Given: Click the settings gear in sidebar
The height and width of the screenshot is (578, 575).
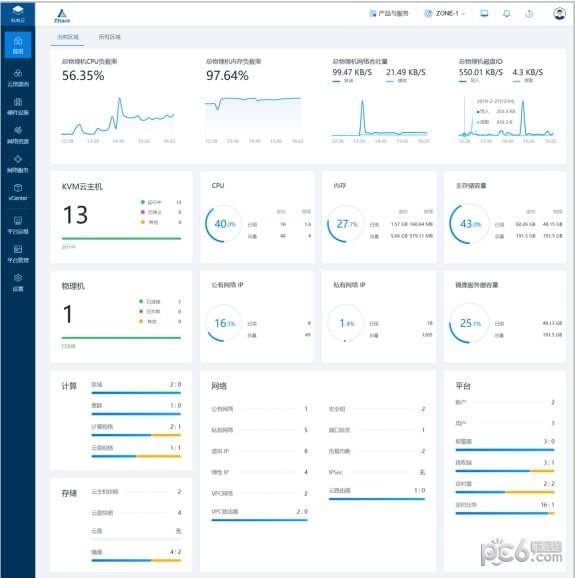Looking at the screenshot, I should point(18,282).
